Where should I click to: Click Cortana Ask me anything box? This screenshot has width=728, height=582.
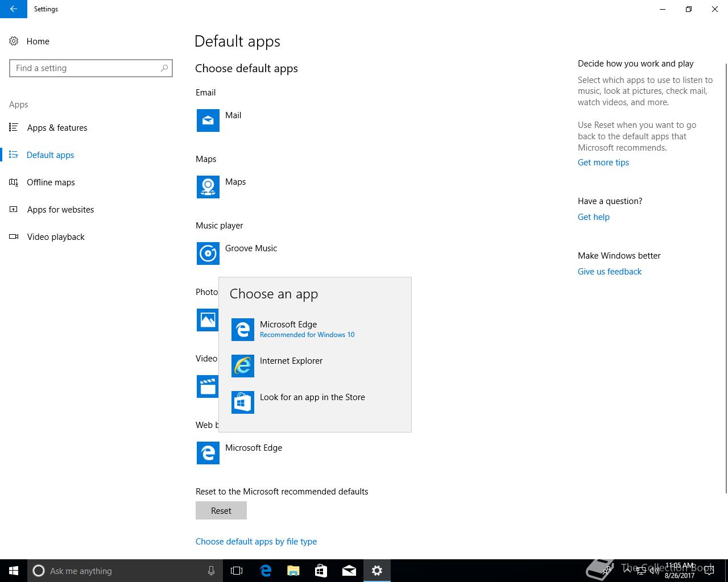125,571
